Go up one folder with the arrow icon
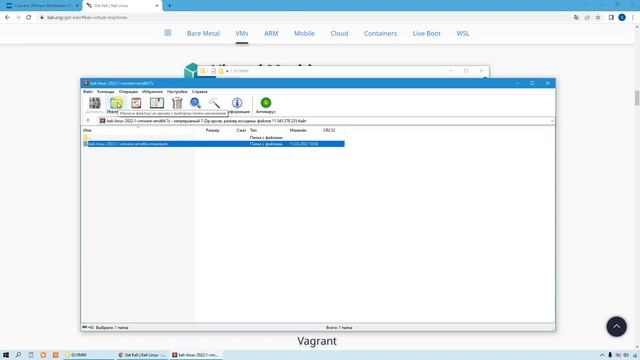Viewport: 640px width, 360px height. click(88, 121)
